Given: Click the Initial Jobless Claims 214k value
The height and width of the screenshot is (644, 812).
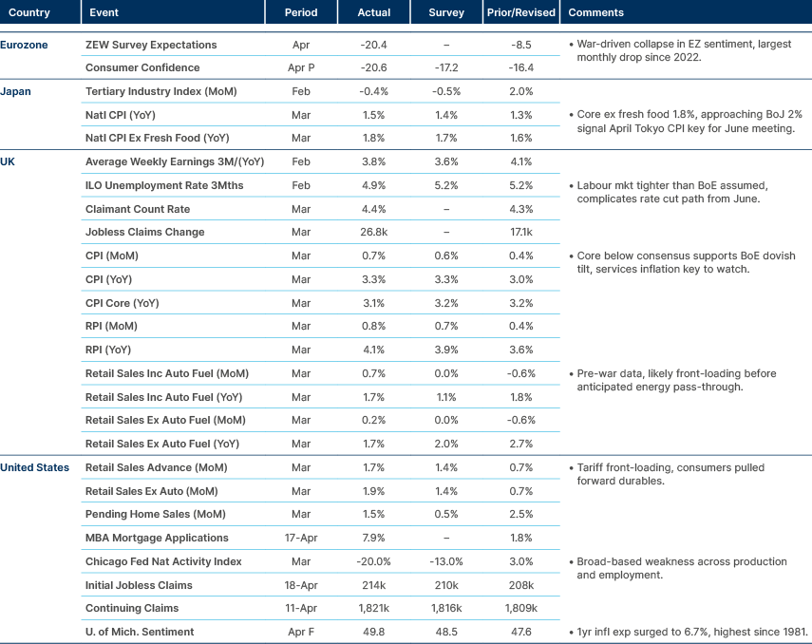Looking at the screenshot, I should coord(373,584).
